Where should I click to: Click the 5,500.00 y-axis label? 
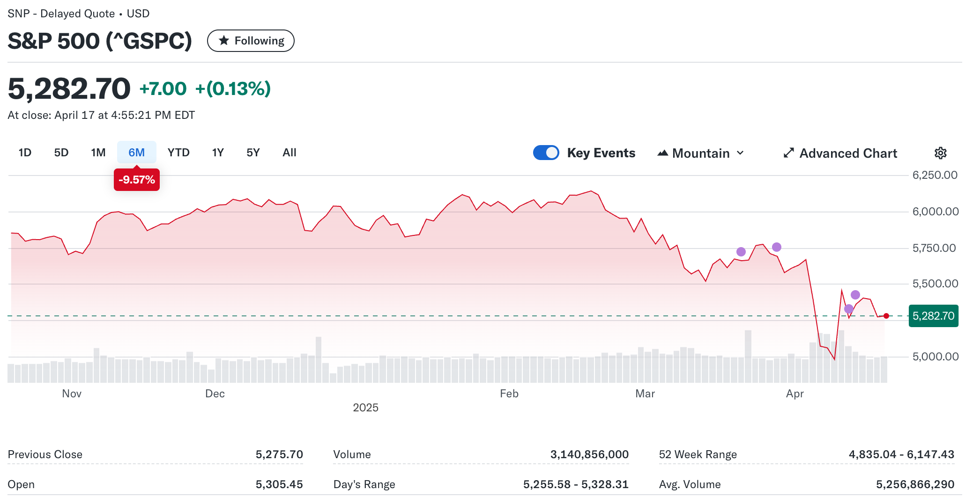(x=935, y=284)
